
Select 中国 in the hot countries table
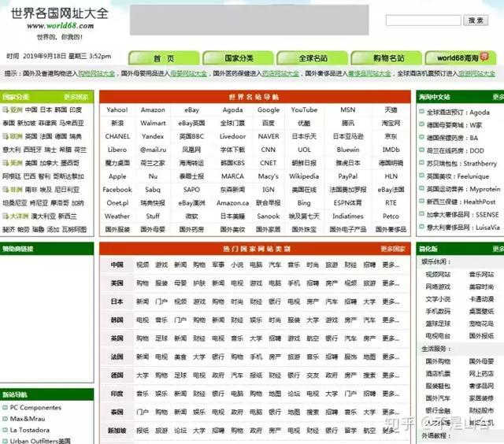tap(117, 265)
